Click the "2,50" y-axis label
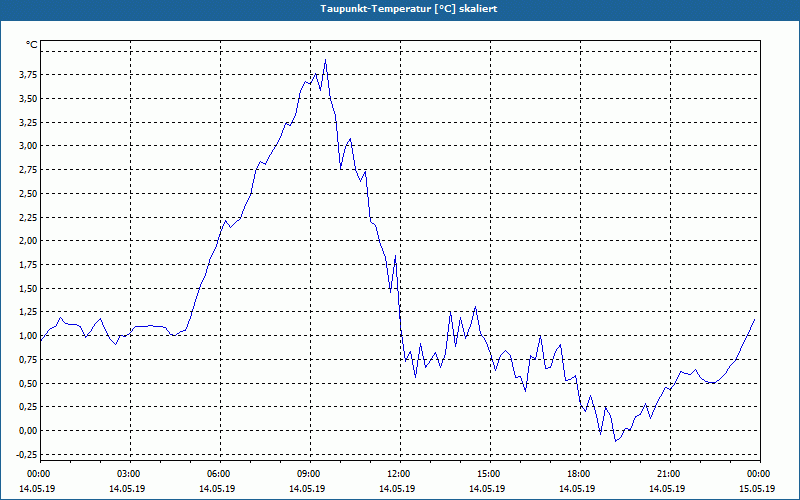Image resolution: width=800 pixels, height=500 pixels. [28, 193]
